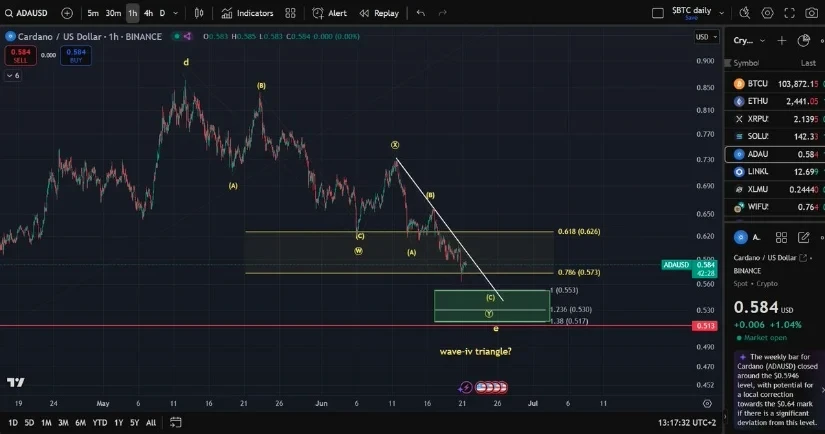Click the lightning event marker on timeline
Viewport: 825px width, 434px height.
pyautogui.click(x=466, y=388)
